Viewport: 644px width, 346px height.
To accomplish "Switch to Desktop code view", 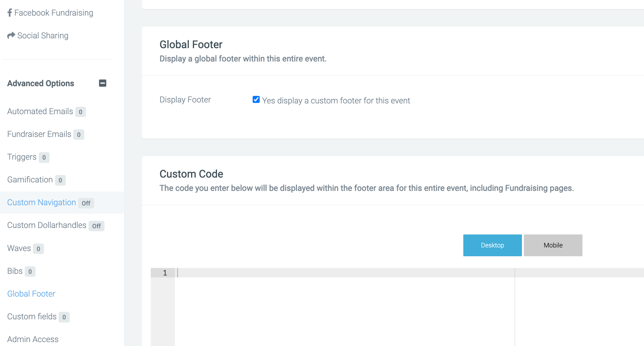I will (x=492, y=245).
